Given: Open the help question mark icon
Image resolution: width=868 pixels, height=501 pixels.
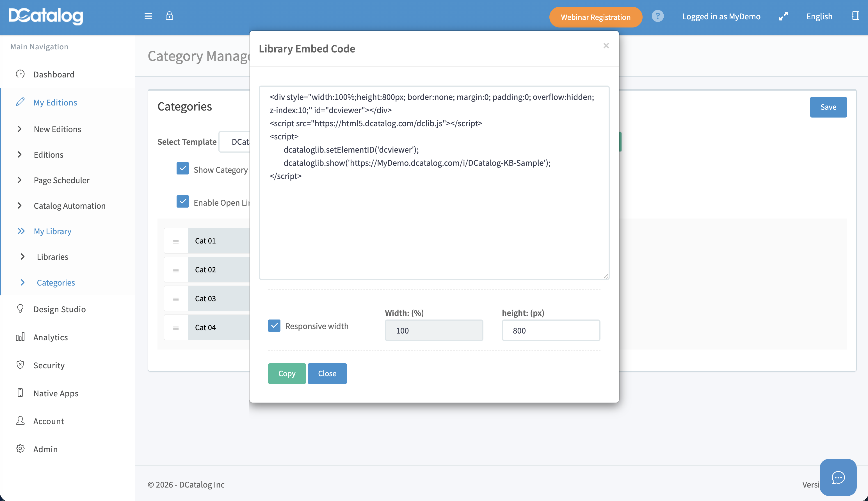Looking at the screenshot, I should click(657, 16).
